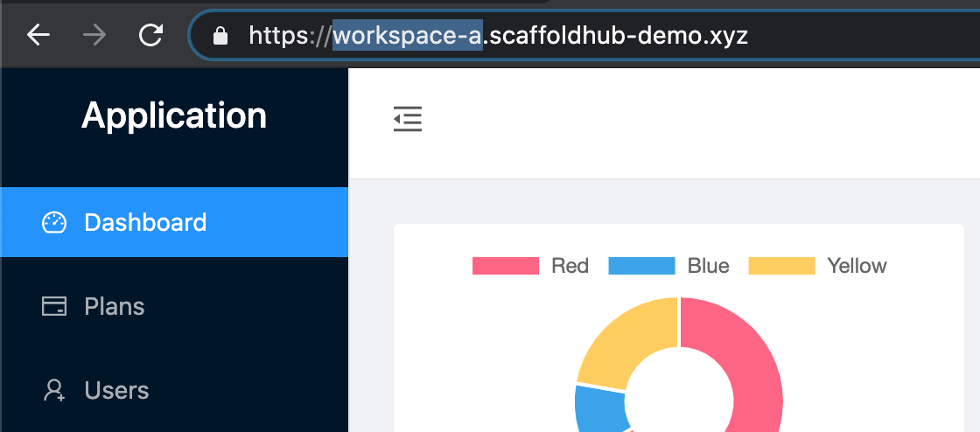Open the Plans menu item
The height and width of the screenshot is (432, 980).
click(x=115, y=307)
